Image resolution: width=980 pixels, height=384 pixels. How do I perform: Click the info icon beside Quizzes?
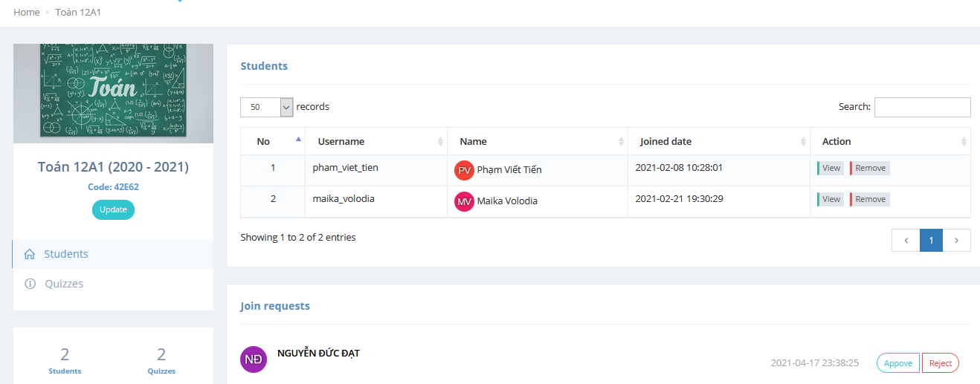30,284
